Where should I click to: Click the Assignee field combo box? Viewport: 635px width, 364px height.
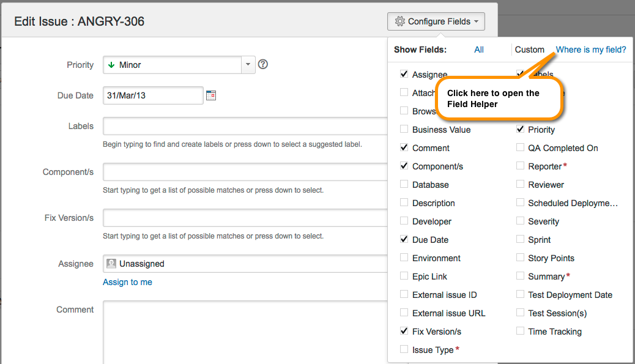click(x=245, y=264)
